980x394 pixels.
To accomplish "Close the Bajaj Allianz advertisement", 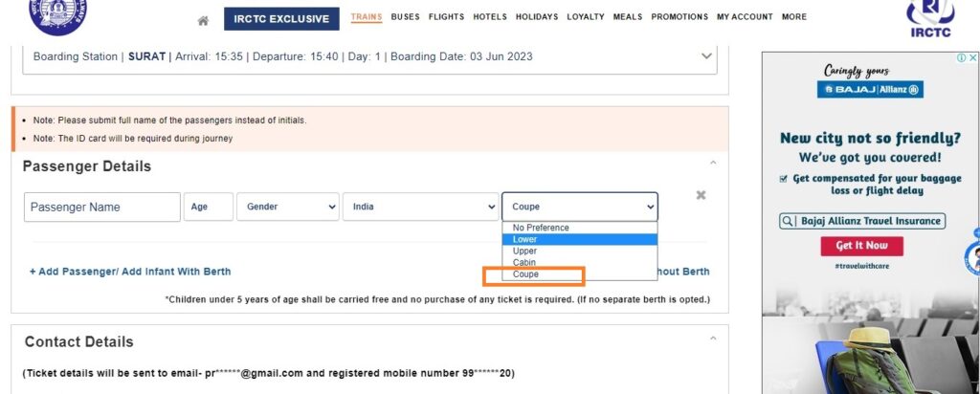I will [972, 58].
